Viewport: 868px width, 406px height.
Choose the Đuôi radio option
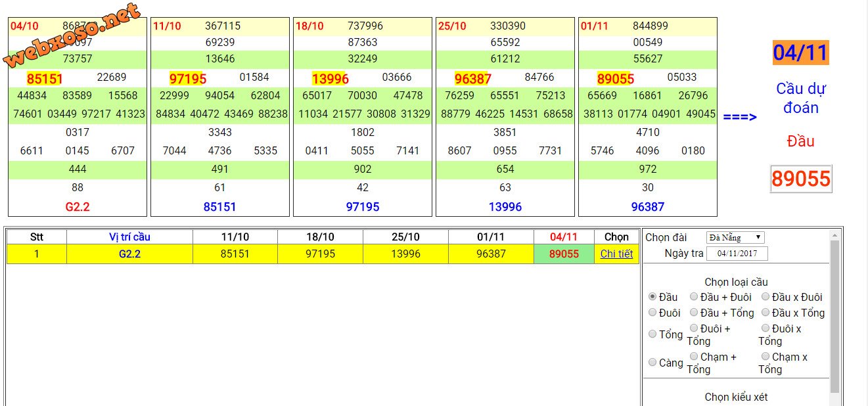coord(652,313)
